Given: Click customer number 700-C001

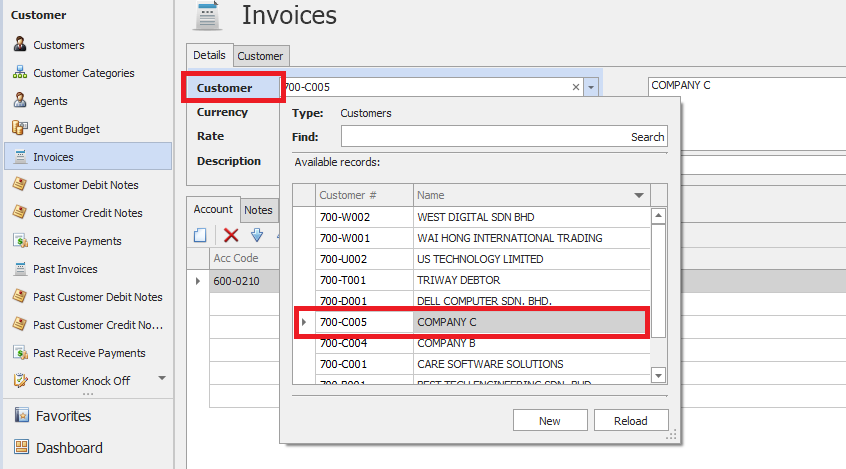Looking at the screenshot, I should (343, 364).
